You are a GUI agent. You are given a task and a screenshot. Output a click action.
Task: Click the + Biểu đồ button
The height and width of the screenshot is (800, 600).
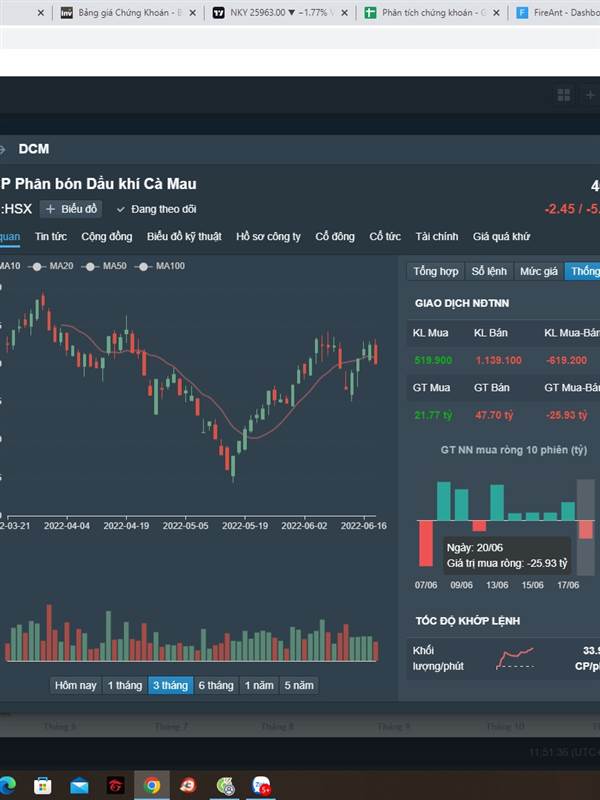[x=71, y=209]
